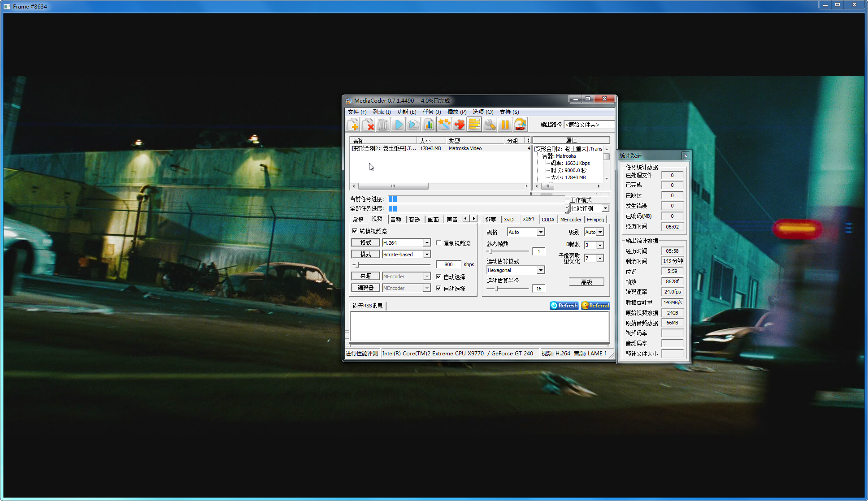Click the right tab scroll arrow
This screenshot has width=868, height=501.
473,219
